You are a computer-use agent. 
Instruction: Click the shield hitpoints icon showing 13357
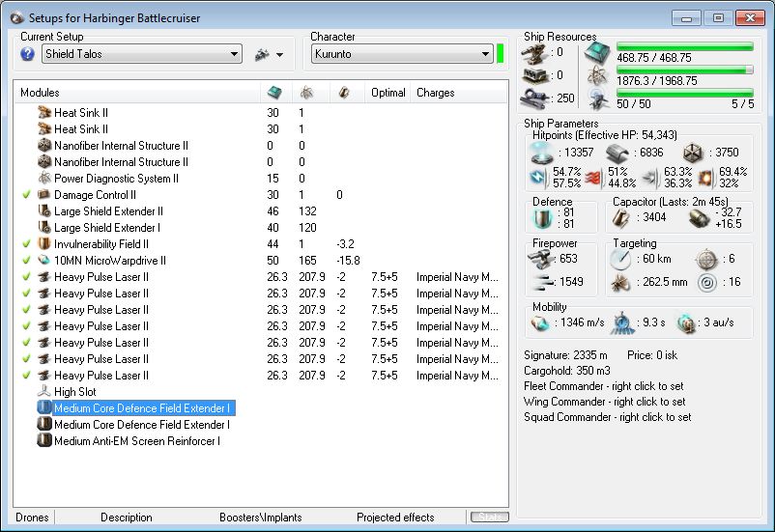pyautogui.click(x=542, y=153)
